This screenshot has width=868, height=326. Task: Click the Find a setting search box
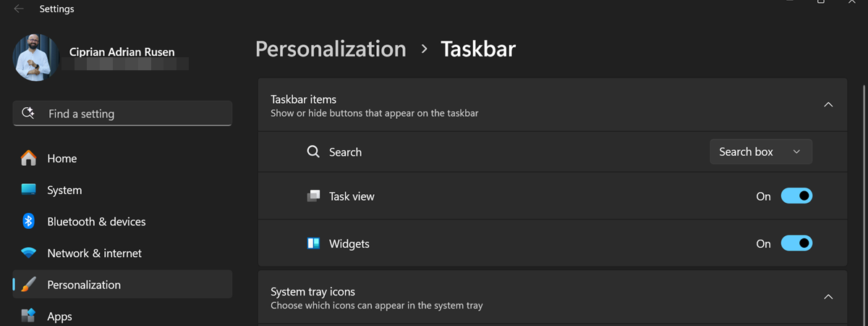[122, 114]
